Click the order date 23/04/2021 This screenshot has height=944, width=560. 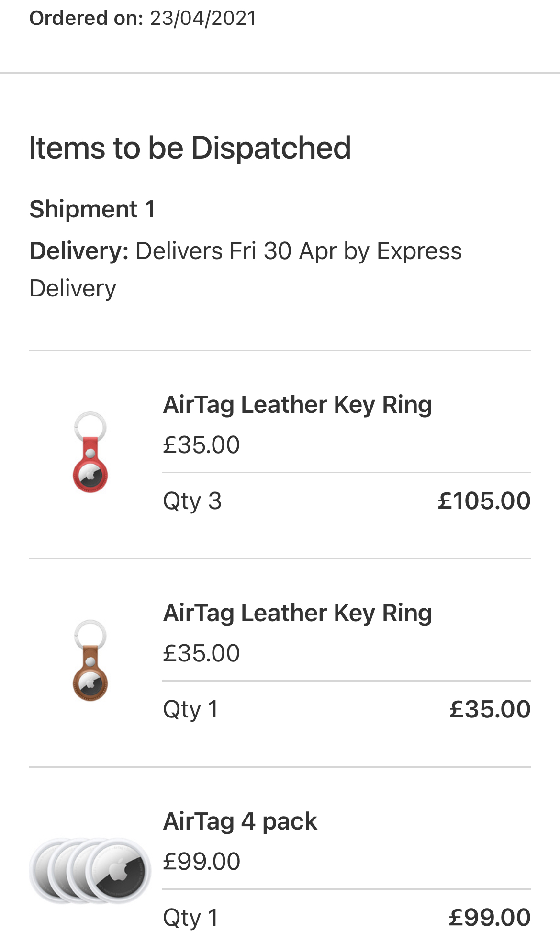[x=203, y=18]
